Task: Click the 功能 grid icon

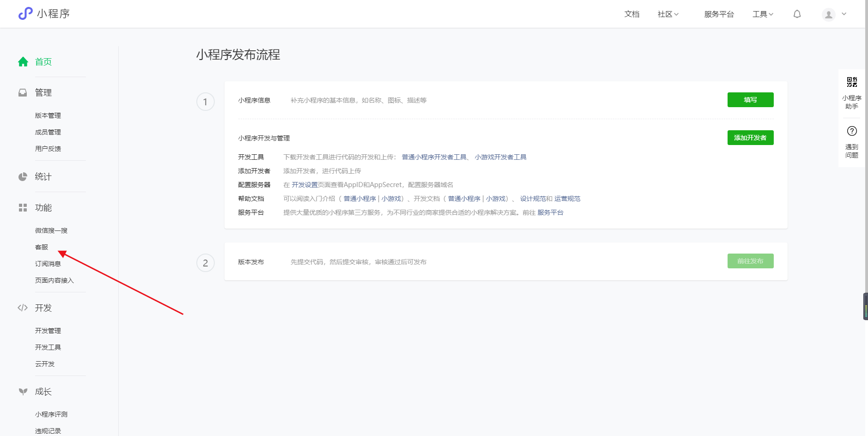Action: 23,207
